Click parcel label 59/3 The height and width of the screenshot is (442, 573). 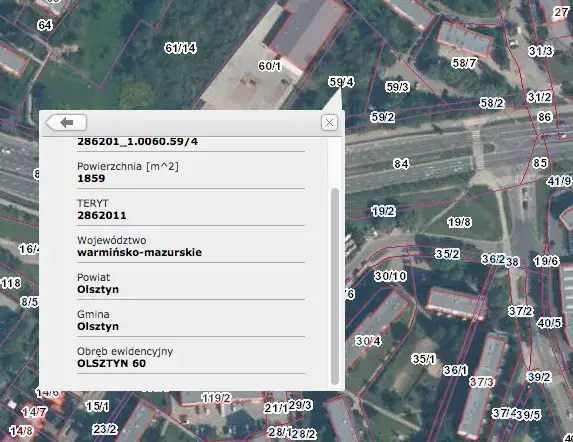397,87
